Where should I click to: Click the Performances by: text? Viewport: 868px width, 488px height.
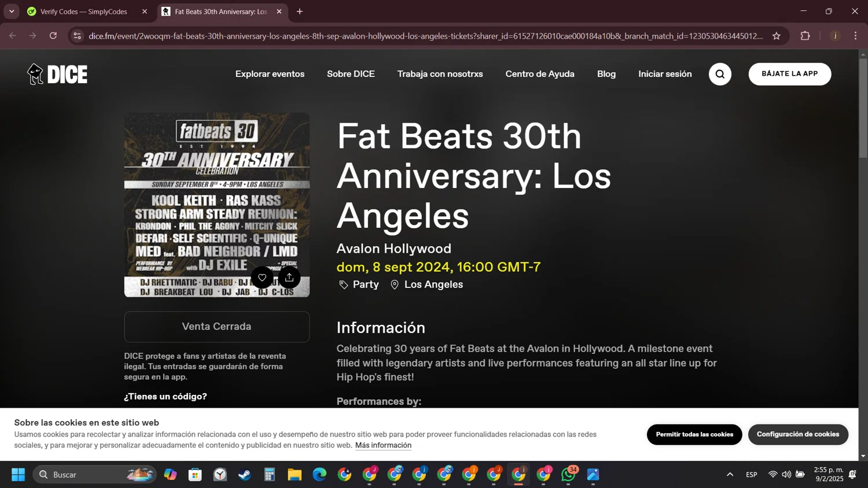(379, 401)
